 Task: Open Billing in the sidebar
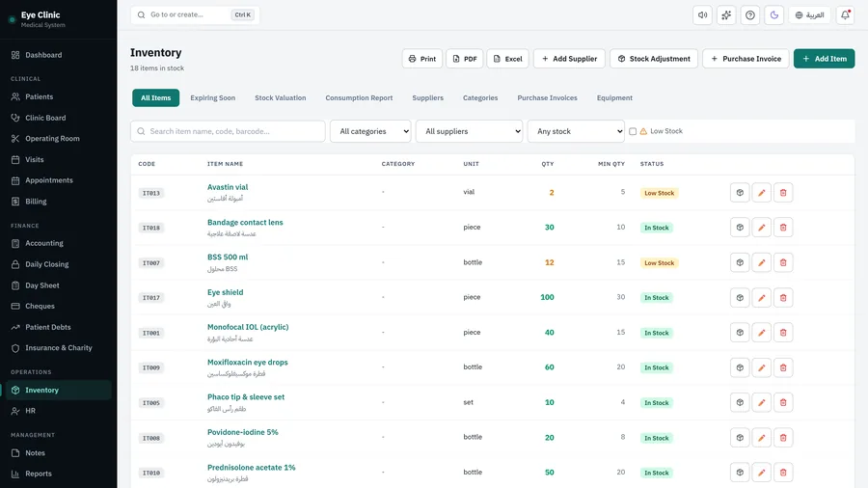58,202
